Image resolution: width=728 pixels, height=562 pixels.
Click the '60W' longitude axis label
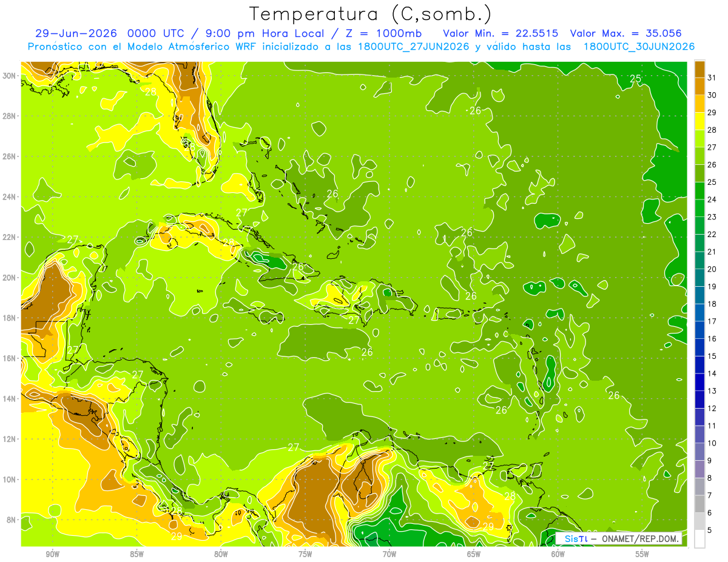click(558, 554)
